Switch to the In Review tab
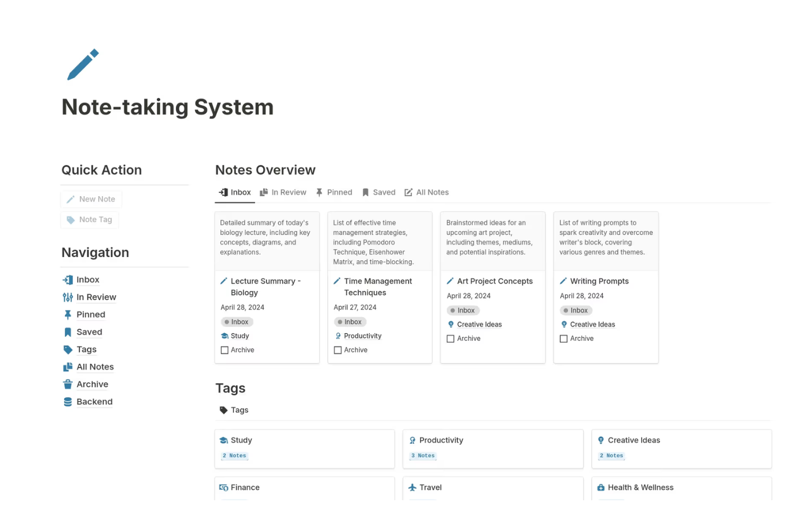 [283, 192]
